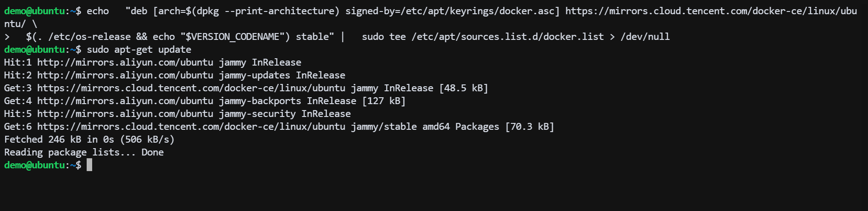Click the /dev/null text in the command
The width and height of the screenshot is (868, 211).
click(x=645, y=37)
